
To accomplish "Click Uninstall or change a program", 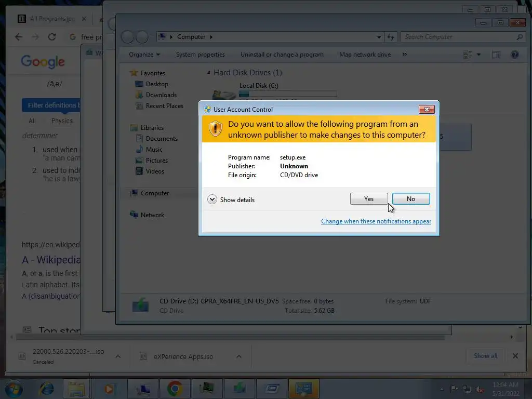I will (282, 55).
